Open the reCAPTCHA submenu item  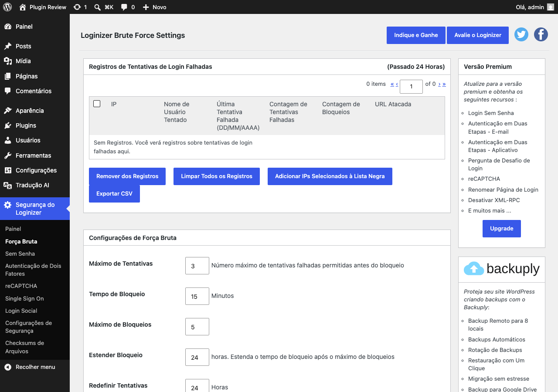[21, 286]
